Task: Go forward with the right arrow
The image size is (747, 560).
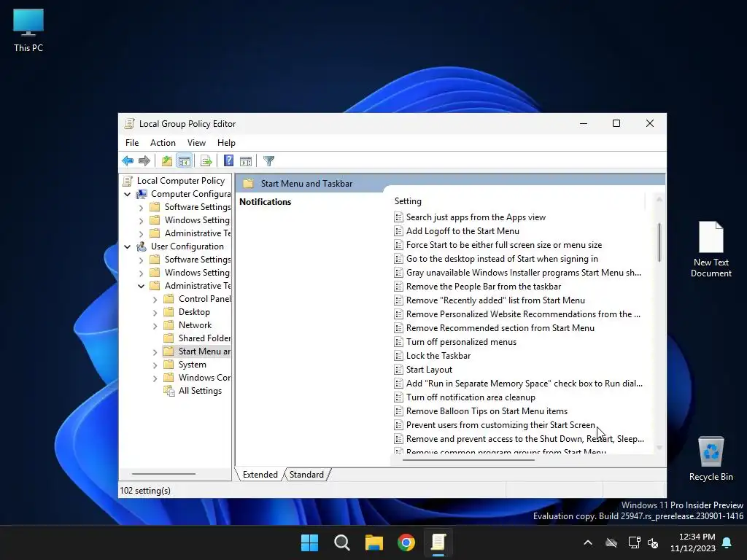Action: tap(144, 161)
